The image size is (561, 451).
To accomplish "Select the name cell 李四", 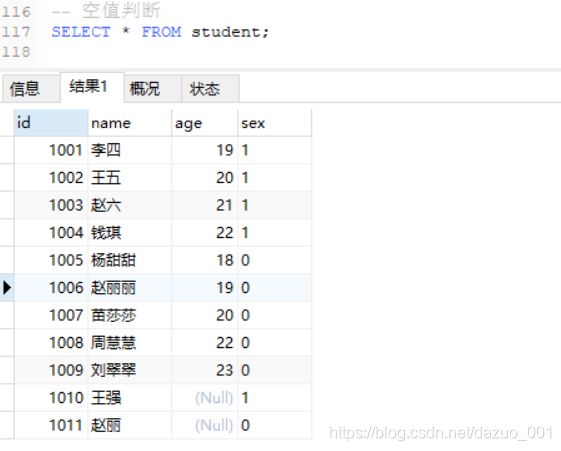I will [x=130, y=150].
